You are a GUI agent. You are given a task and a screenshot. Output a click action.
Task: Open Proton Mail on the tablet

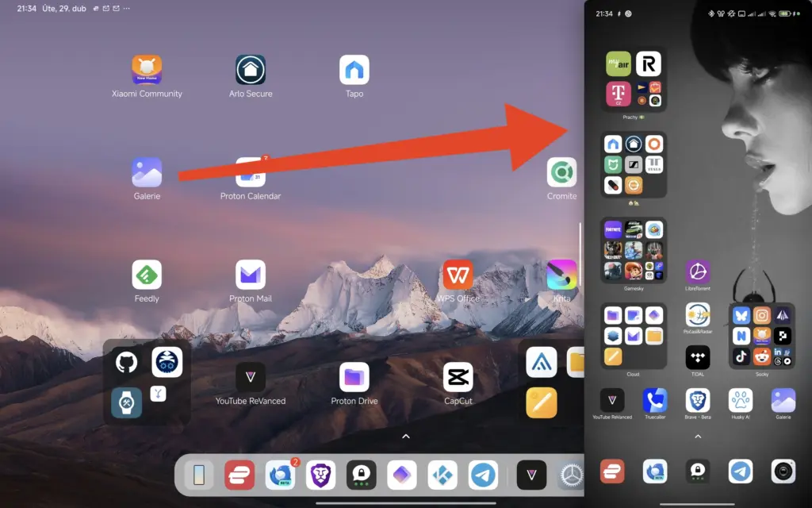click(251, 275)
